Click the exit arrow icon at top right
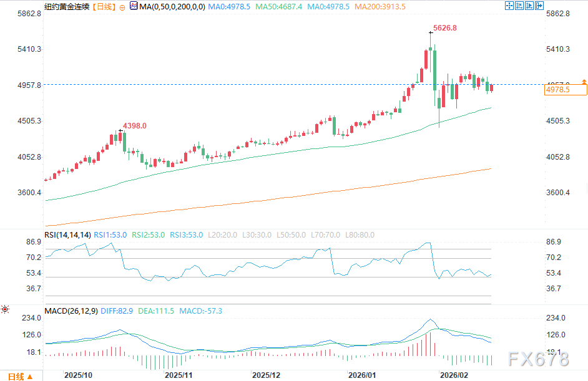588x381 pixels. (x=541, y=6)
